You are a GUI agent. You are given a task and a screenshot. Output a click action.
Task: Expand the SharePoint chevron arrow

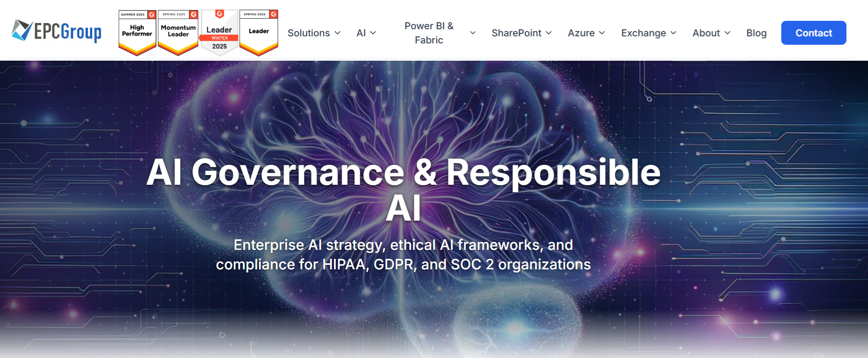pos(549,33)
